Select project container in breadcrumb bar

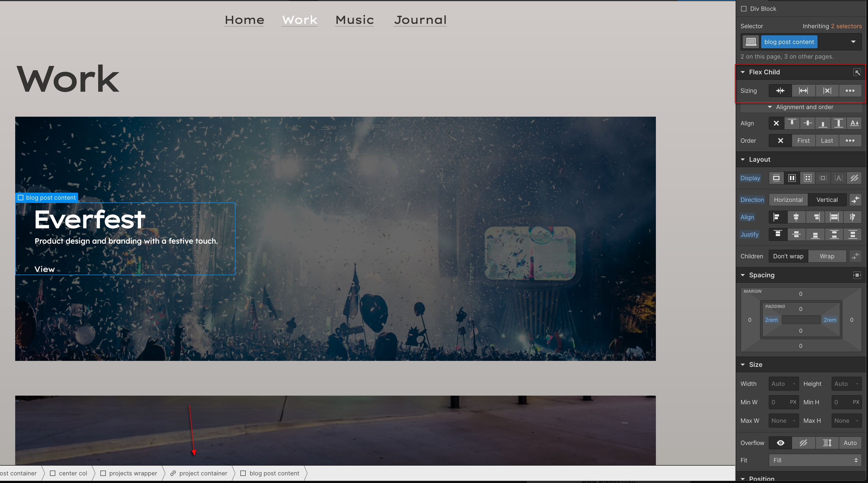(203, 473)
